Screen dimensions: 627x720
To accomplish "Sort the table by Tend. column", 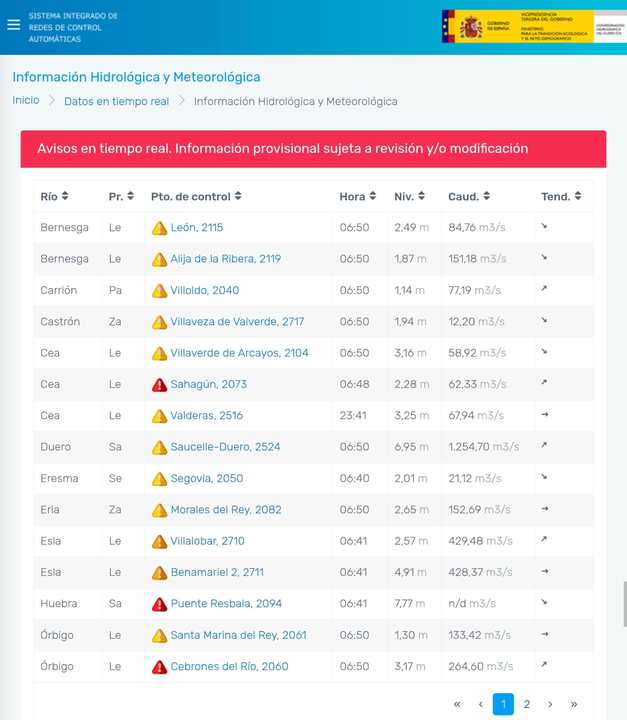I will (x=561, y=197).
